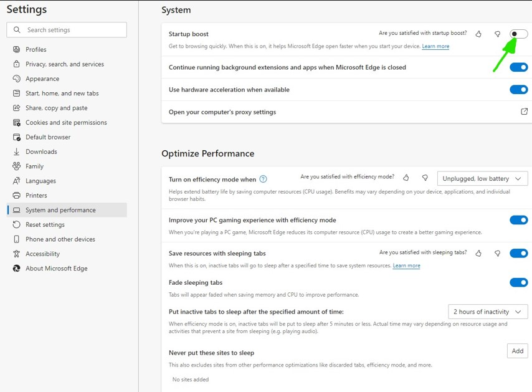Open Privacy, search, and services settings

64,64
